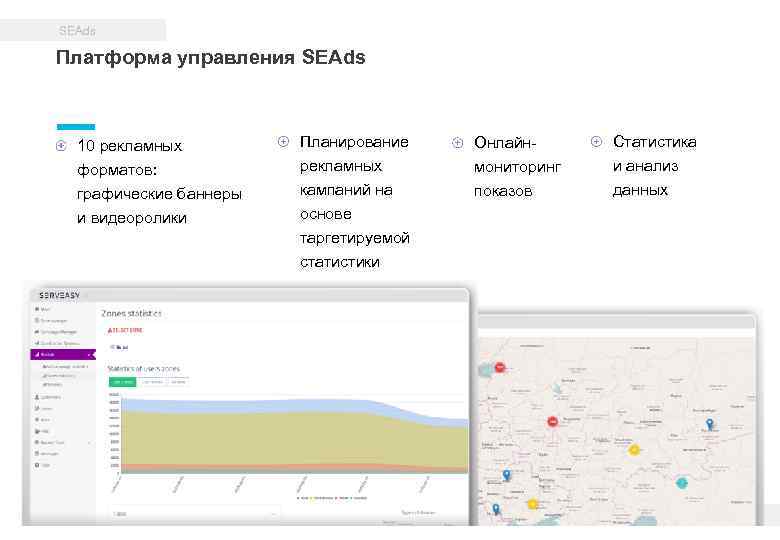Collapse the purple sidebar item via its arrow
The height and width of the screenshot is (540, 780).
90,355
